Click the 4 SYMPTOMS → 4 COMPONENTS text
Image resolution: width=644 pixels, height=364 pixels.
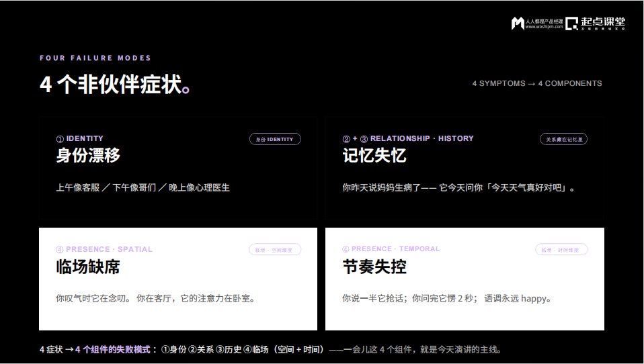click(x=537, y=83)
